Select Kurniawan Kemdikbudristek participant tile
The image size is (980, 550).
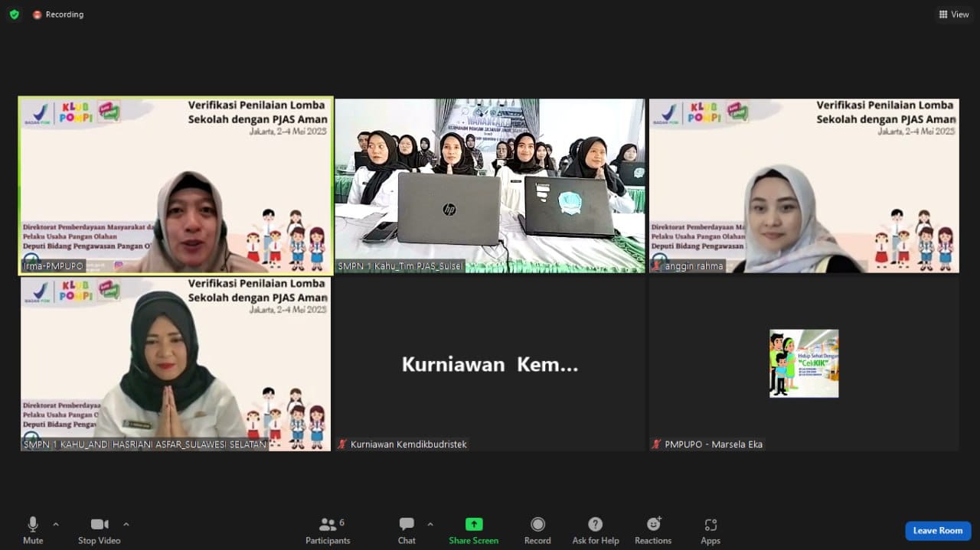point(490,365)
